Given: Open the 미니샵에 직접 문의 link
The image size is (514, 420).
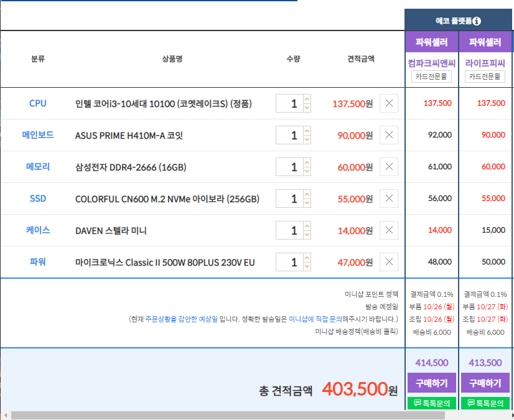Looking at the screenshot, I should pyautogui.click(x=315, y=319).
